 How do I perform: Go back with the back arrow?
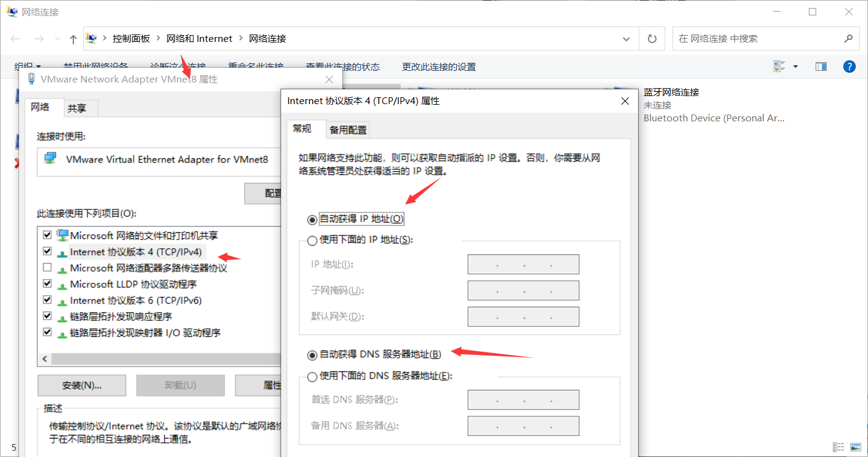(16, 39)
